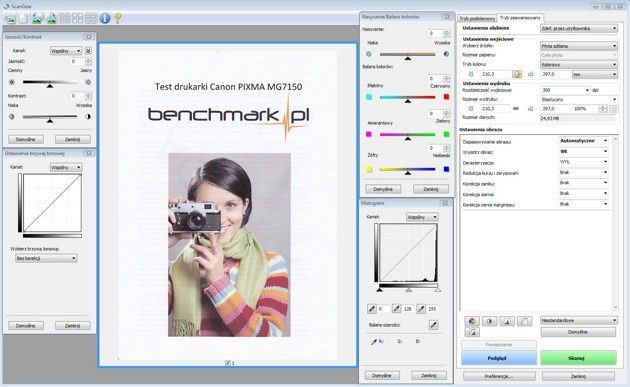This screenshot has width=630, height=387.
Task: Click the tone curve graph in left panel
Action: (52, 203)
